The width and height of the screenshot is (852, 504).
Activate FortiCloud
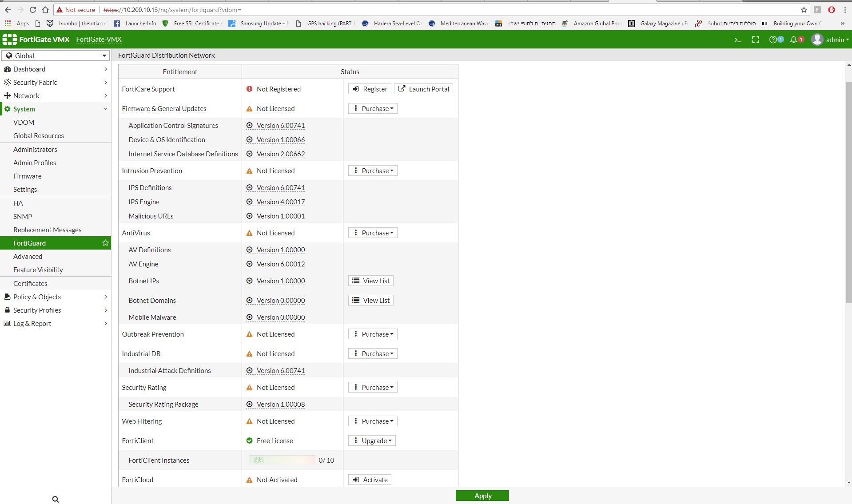(x=370, y=480)
